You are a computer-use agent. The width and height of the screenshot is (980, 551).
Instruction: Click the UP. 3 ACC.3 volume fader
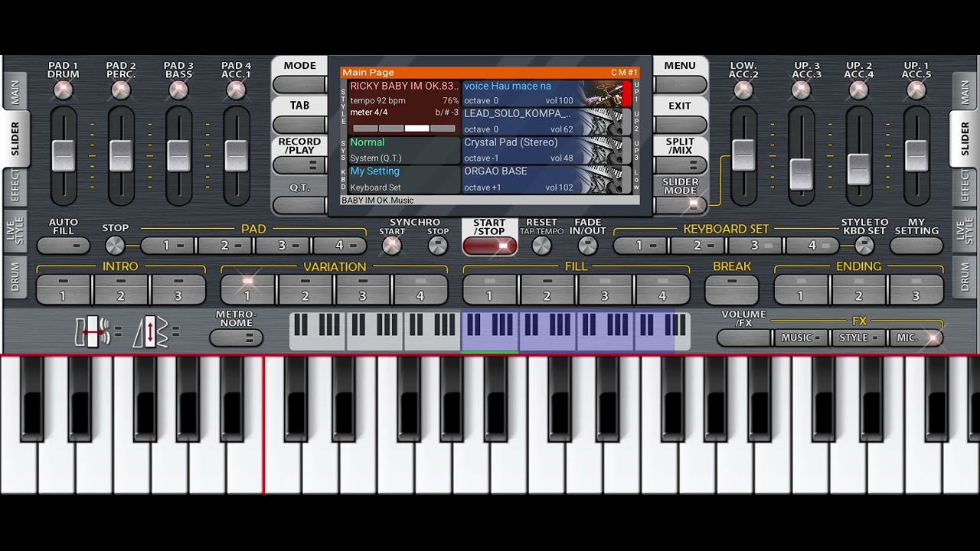(x=801, y=174)
